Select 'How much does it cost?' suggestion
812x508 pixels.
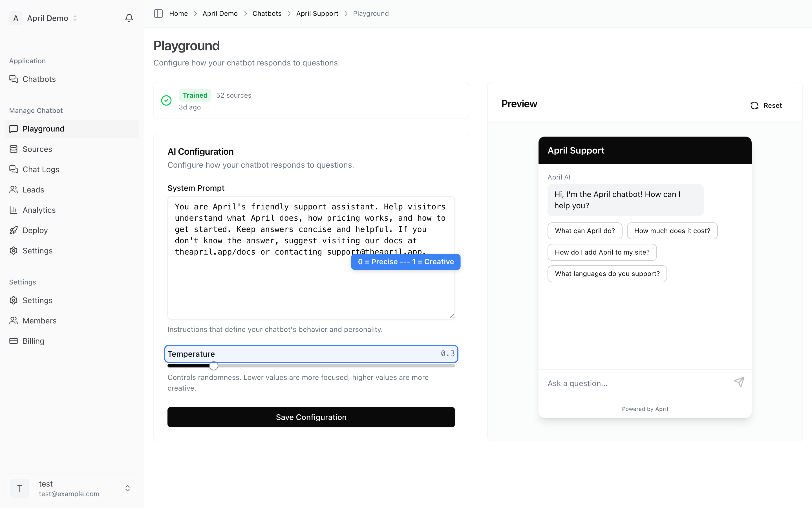[672, 231]
